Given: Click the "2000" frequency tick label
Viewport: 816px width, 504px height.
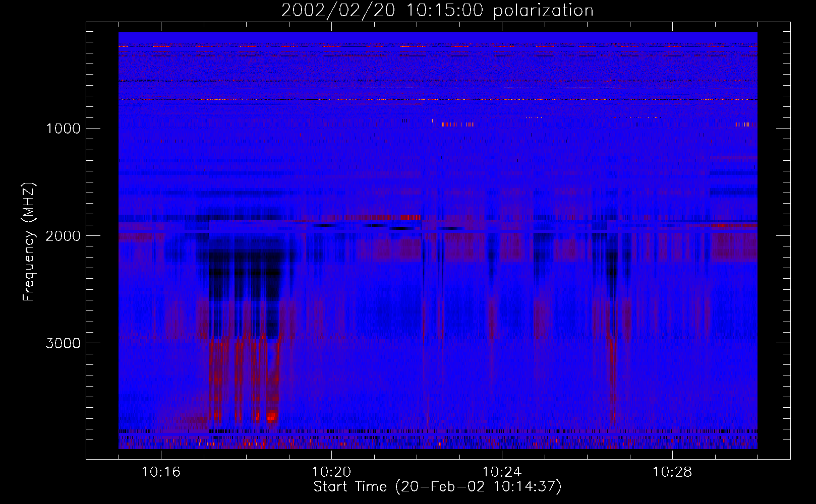Looking at the screenshot, I should click(x=63, y=236).
